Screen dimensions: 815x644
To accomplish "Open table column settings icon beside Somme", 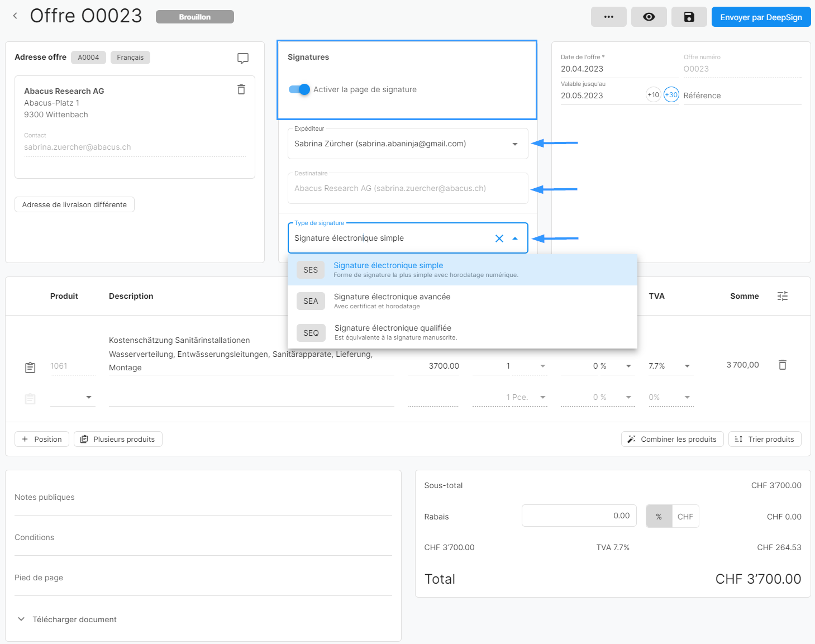I will click(x=782, y=296).
